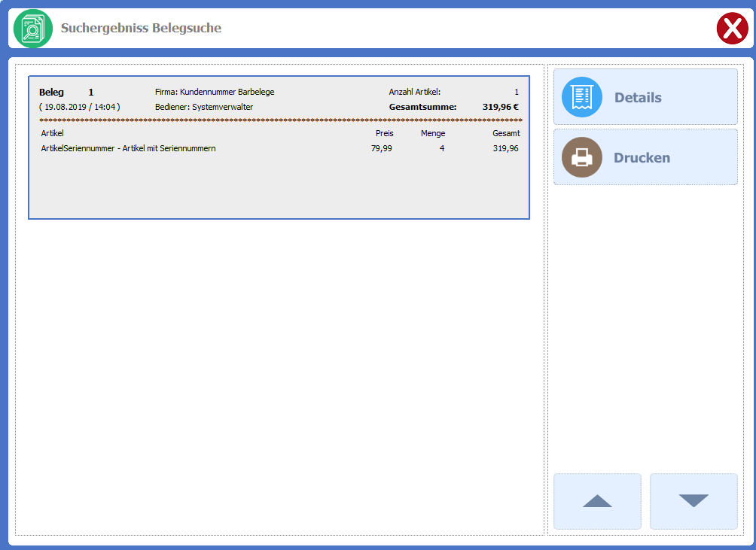The image size is (756, 550).
Task: Click the Menge column header
Action: [433, 133]
